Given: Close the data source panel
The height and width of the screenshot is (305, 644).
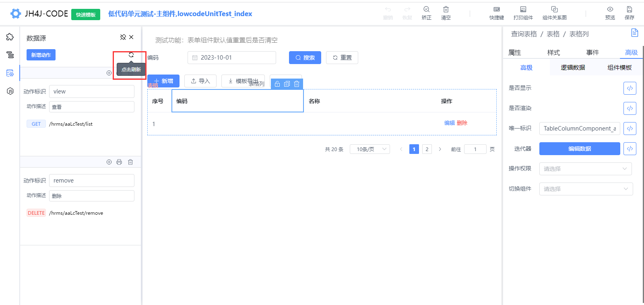Looking at the screenshot, I should (131, 37).
